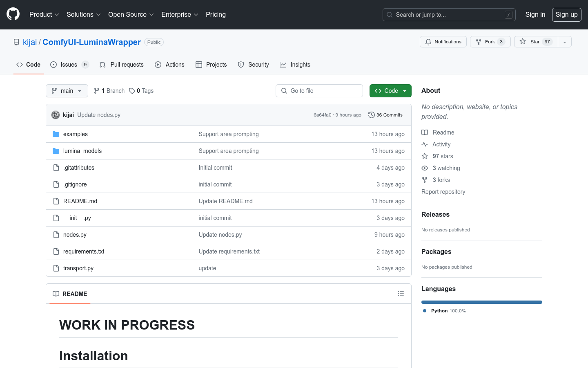This screenshot has height=368, width=588.
Task: Click the bell icon in Notifications
Action: pyautogui.click(x=428, y=42)
